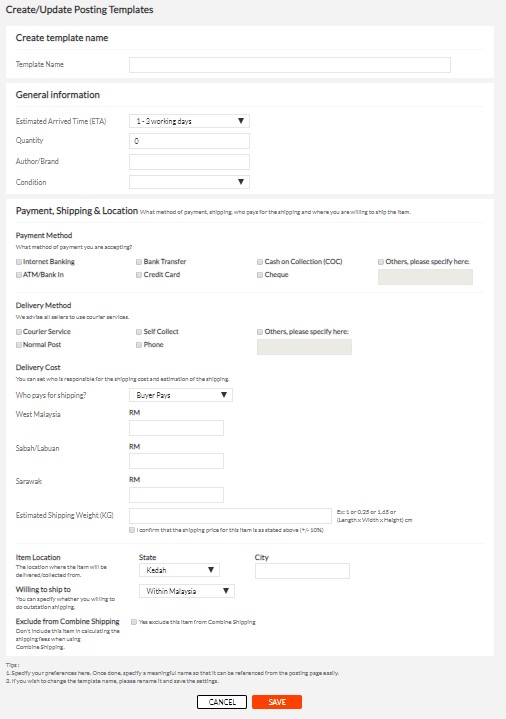Choose a State from the Kedah dropdown
The image size is (506, 719).
click(179, 570)
